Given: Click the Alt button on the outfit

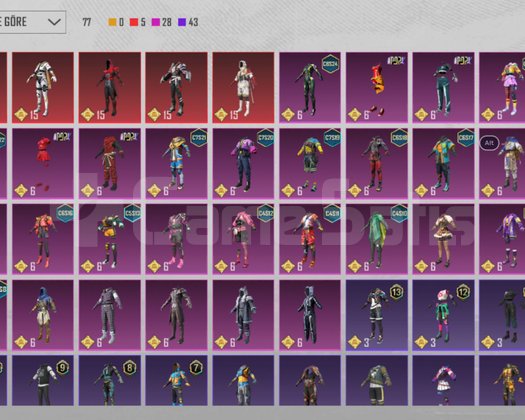Looking at the screenshot, I should pos(489,143).
